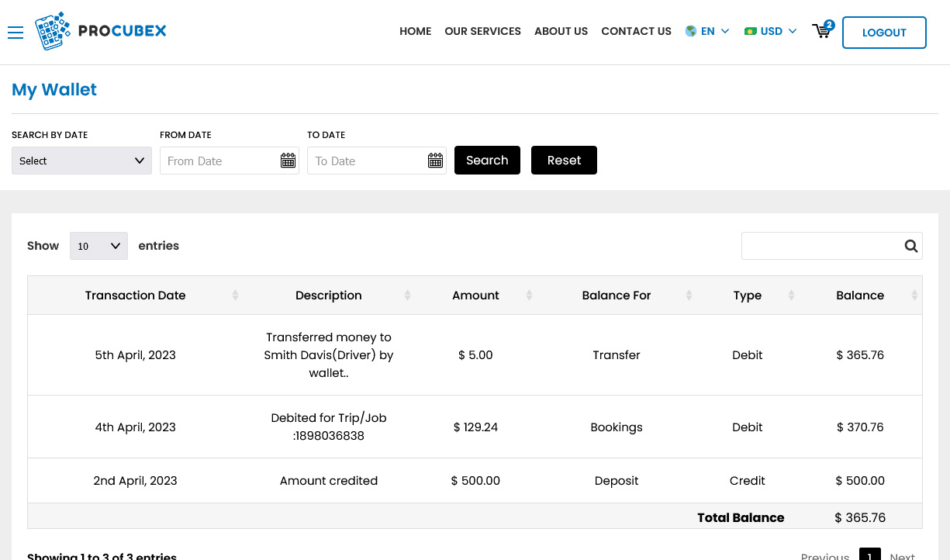Expand the USD currency dropdown
Image resolution: width=950 pixels, height=560 pixels.
[x=771, y=31]
